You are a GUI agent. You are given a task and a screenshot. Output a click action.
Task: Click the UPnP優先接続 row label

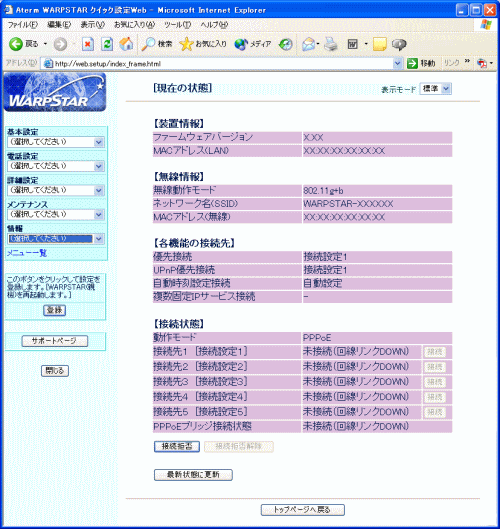184,270
